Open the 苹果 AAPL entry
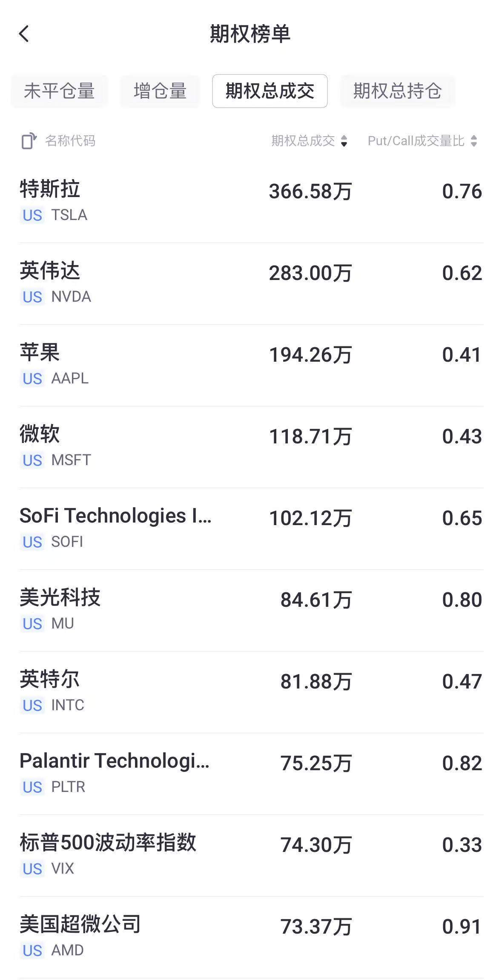This screenshot has height=980, width=502. (251, 365)
